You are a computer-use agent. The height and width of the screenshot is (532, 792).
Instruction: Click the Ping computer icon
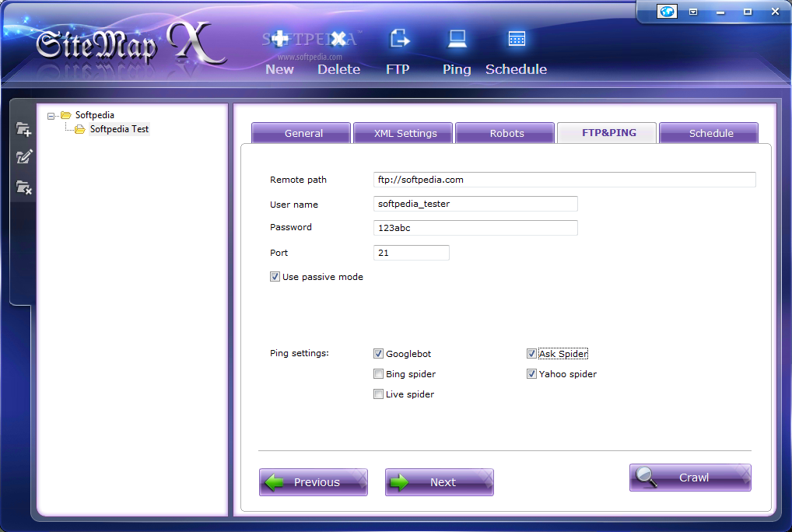coord(457,39)
